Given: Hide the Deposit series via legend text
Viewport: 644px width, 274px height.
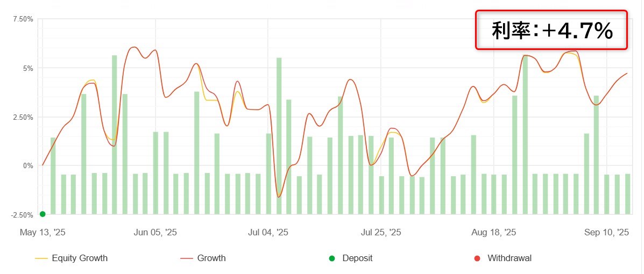Looking at the screenshot, I should pos(357,258).
